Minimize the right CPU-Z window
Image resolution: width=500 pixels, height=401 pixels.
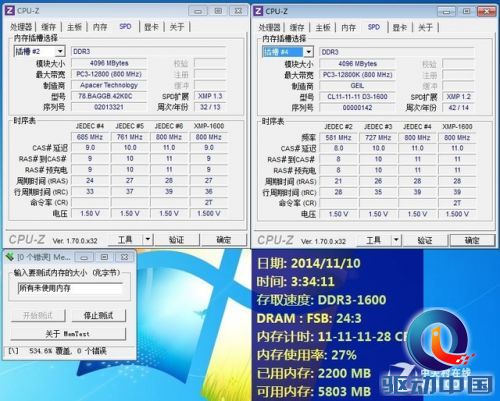(446, 12)
